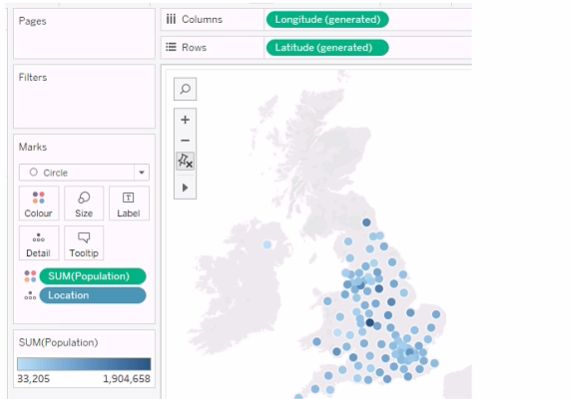Screen dimensions: 571x399
Task: Expand map tools with the arrow flyout
Action: coord(185,188)
